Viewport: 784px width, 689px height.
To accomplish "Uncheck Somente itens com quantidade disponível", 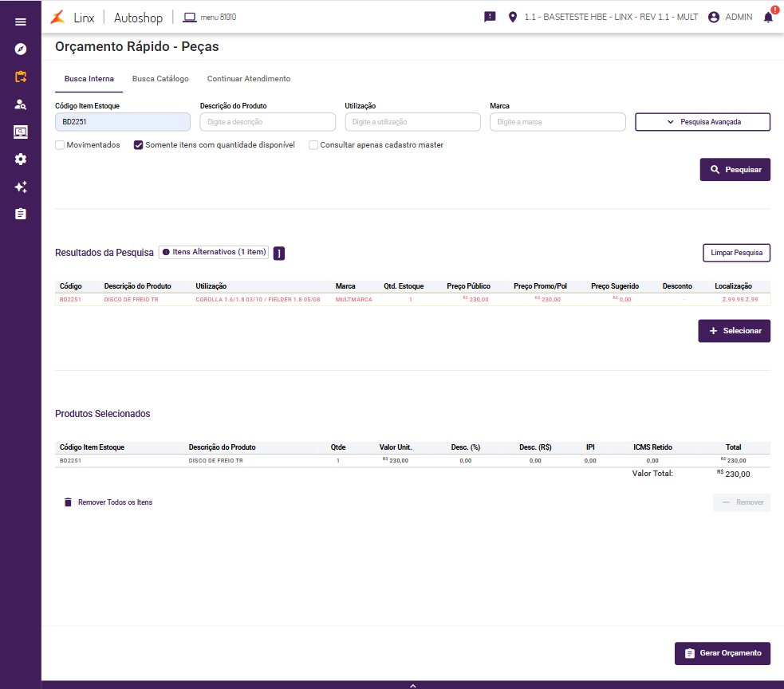I will click(139, 145).
